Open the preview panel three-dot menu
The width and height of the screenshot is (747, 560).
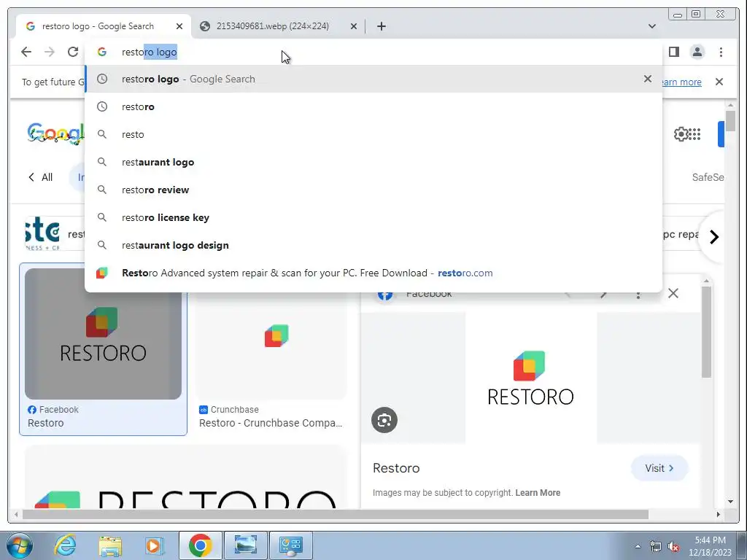point(638,294)
